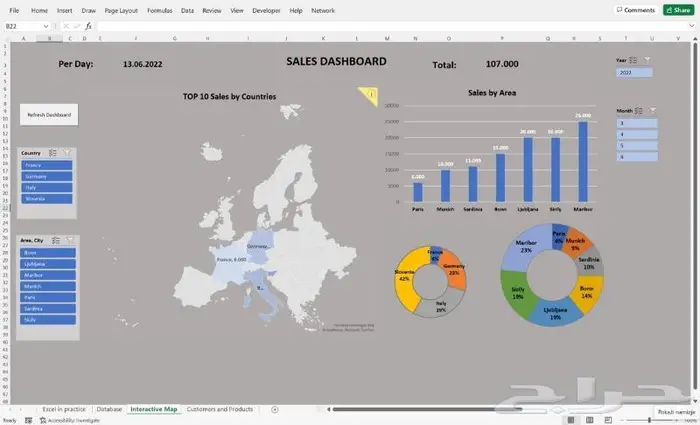Image resolution: width=700 pixels, height=425 pixels.
Task: Click the horizontal scrollbar thumb
Action: [426, 409]
